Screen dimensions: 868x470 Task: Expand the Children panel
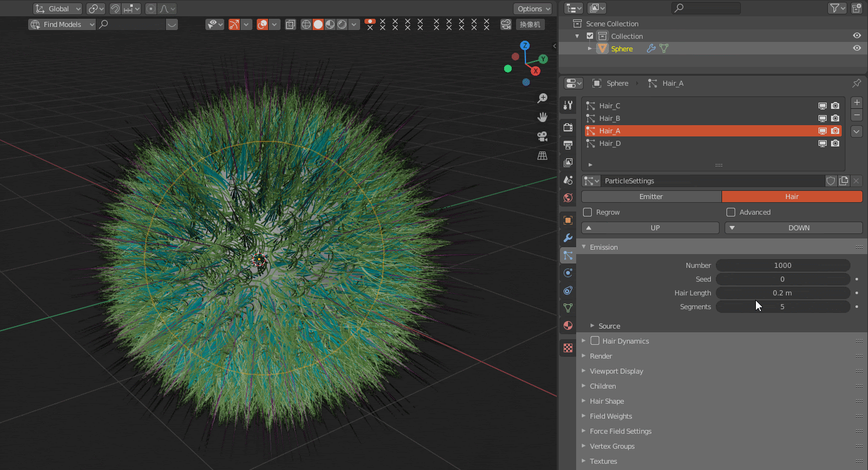pos(602,386)
